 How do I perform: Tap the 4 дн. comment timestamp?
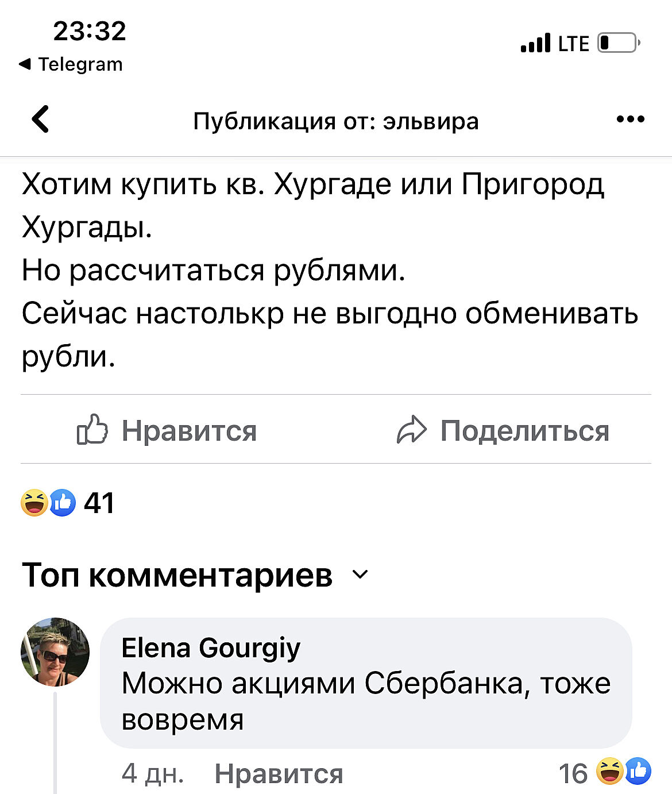point(152,773)
